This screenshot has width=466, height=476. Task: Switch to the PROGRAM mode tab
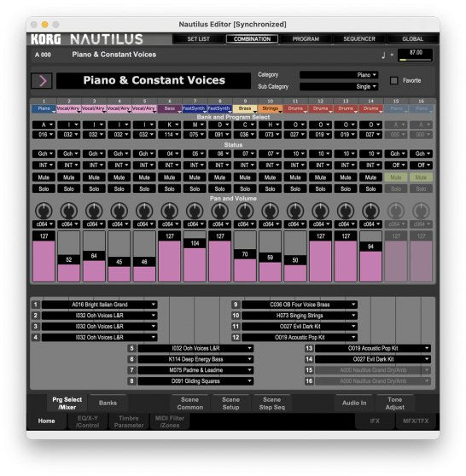click(x=306, y=39)
